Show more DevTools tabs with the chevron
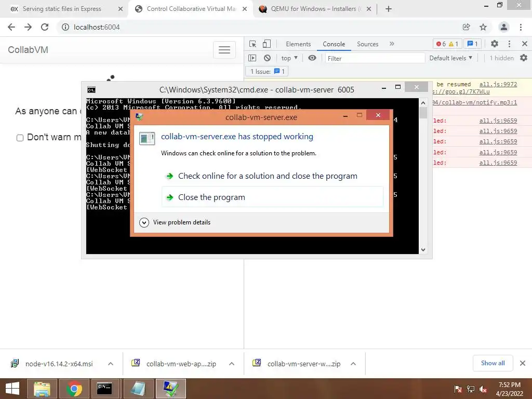Image resolution: width=532 pixels, height=399 pixels. [392, 44]
